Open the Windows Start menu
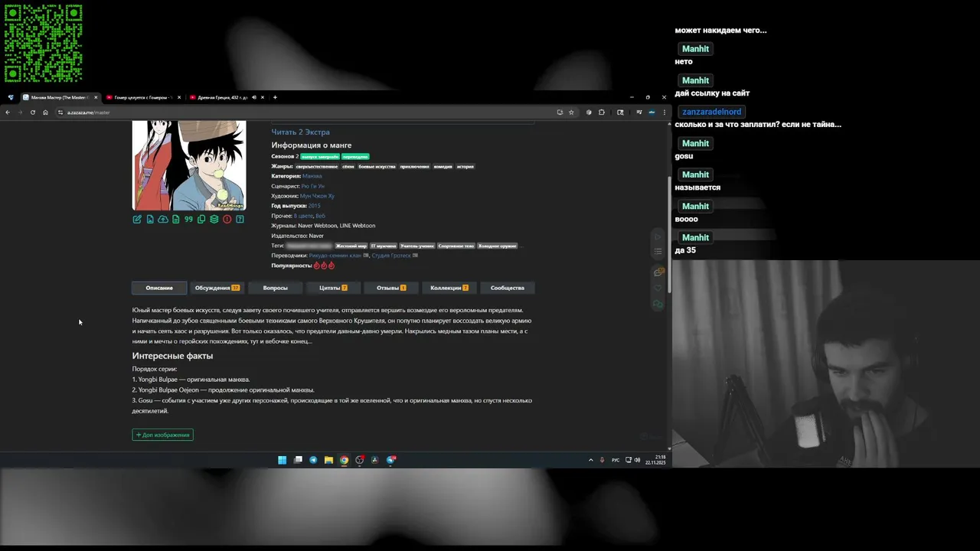The image size is (980, 551). [x=282, y=460]
